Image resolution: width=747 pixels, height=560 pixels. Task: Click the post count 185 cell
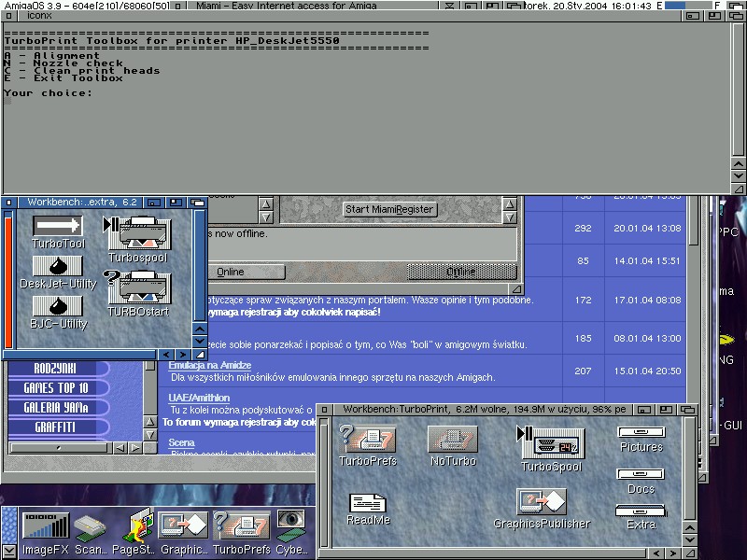point(583,339)
